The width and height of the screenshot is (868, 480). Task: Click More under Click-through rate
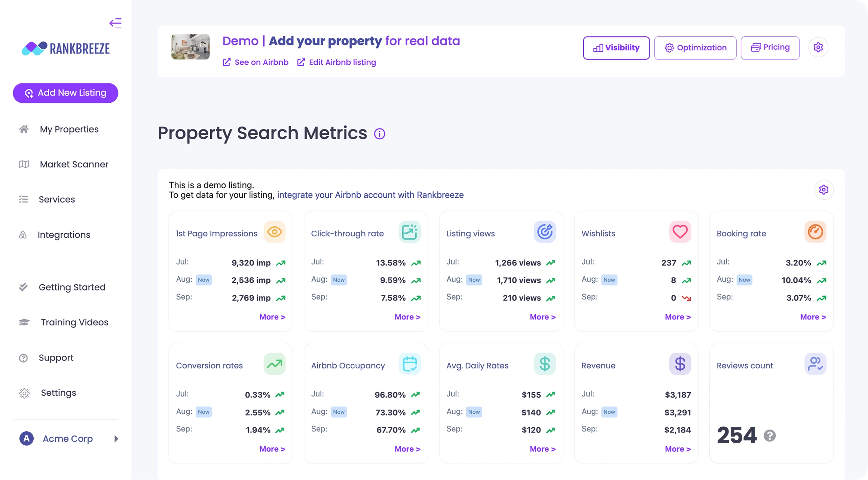point(407,317)
